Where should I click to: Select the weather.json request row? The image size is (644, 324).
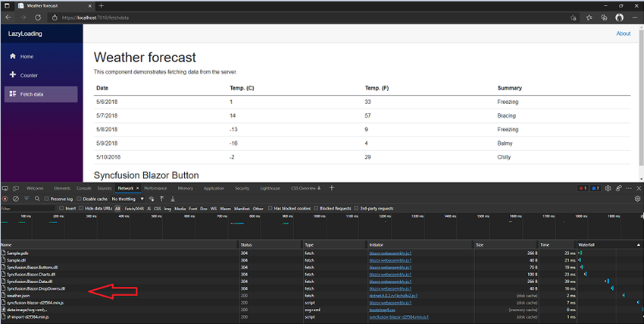[321, 296]
